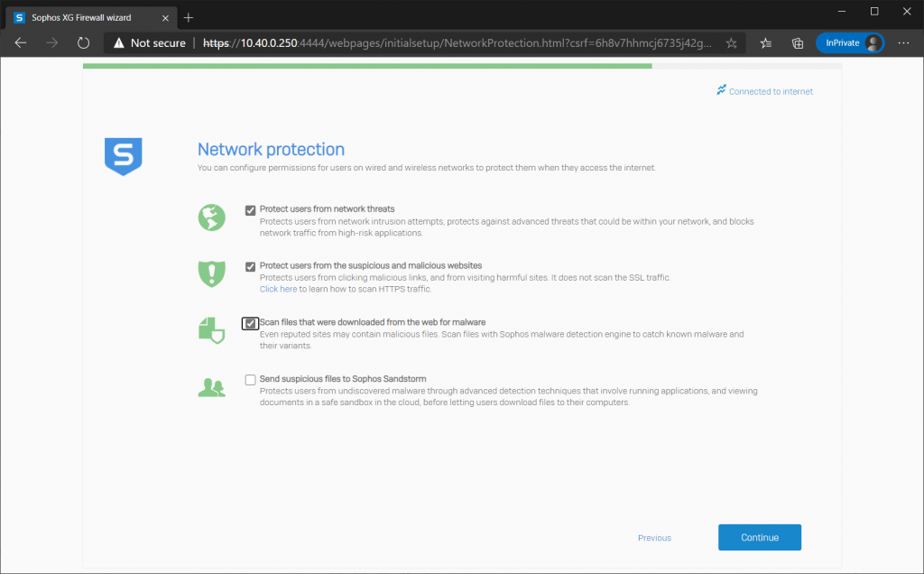This screenshot has width=924, height=574.
Task: Click Protect users from suspicious websites label
Action: [371, 265]
